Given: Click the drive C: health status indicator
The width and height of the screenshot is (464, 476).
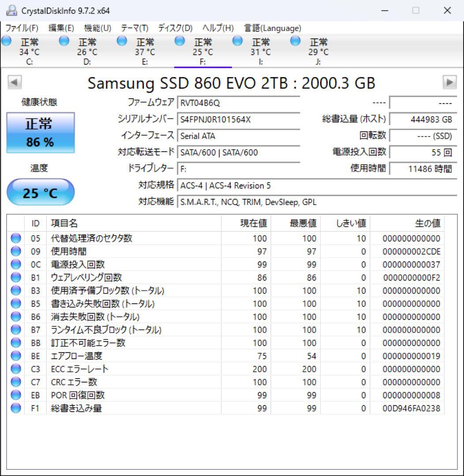Looking at the screenshot, I should point(6,41).
